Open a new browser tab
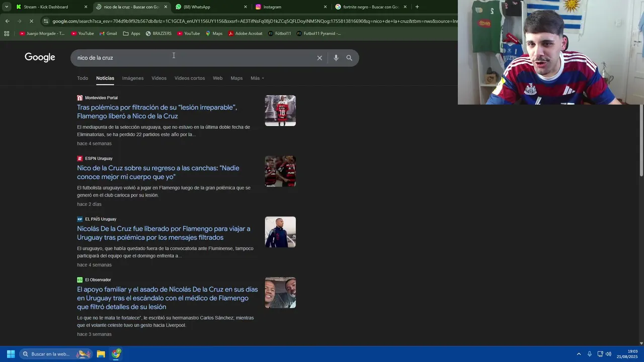Viewport: 644px width, 362px height. 417,7
